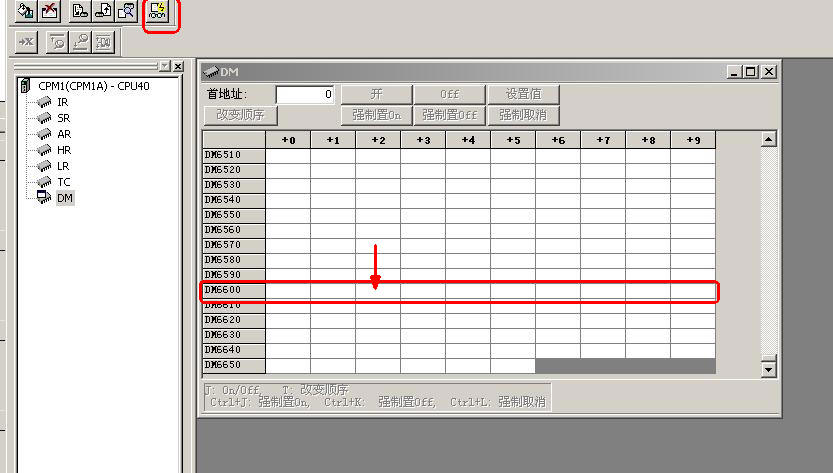The height and width of the screenshot is (473, 833).
Task: Click the +2 column header in DM table
Action: click(377, 140)
